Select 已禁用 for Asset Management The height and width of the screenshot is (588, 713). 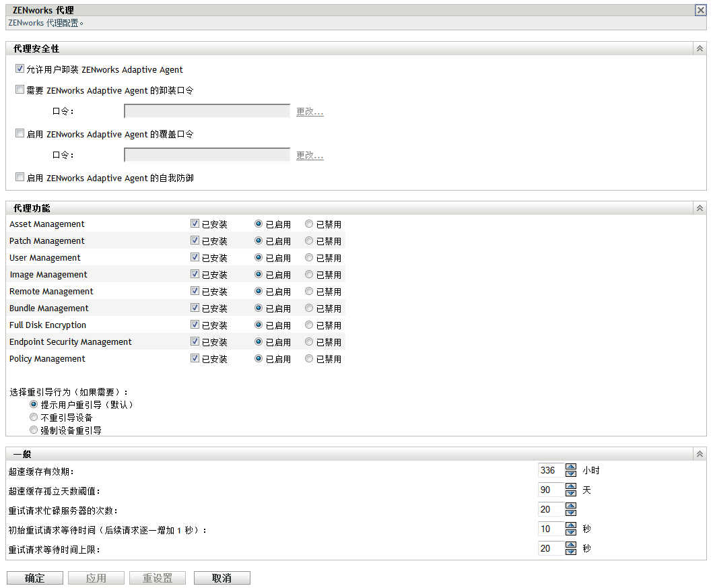coord(309,224)
